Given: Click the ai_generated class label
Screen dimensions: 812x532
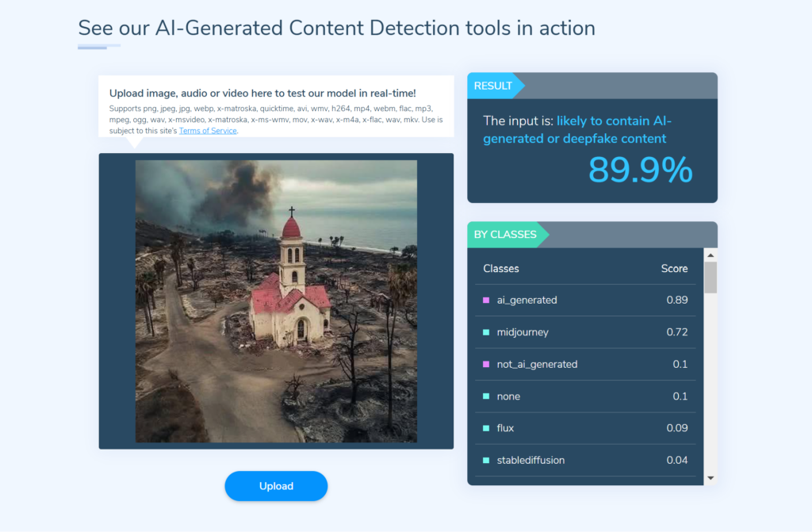Looking at the screenshot, I should point(527,300).
